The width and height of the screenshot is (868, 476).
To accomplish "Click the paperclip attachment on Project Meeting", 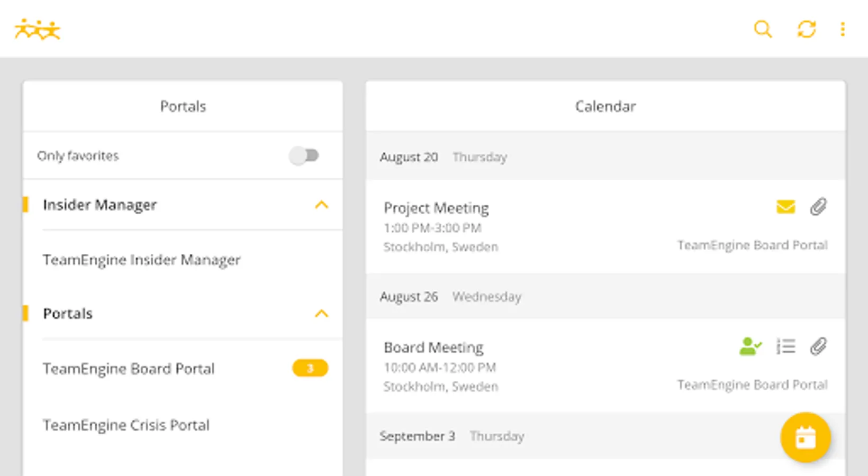I will tap(818, 207).
